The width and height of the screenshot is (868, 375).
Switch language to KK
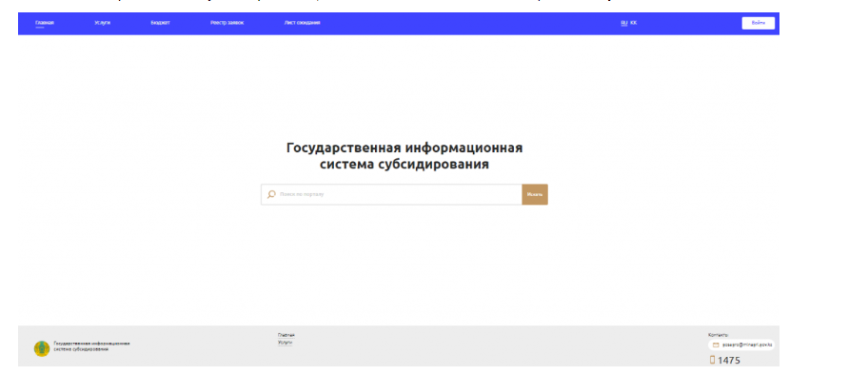coord(633,23)
